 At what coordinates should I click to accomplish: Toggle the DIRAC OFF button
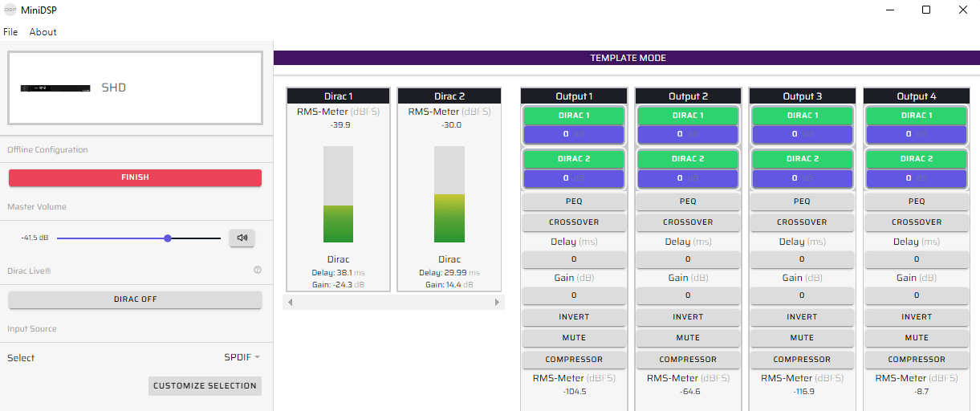[135, 299]
